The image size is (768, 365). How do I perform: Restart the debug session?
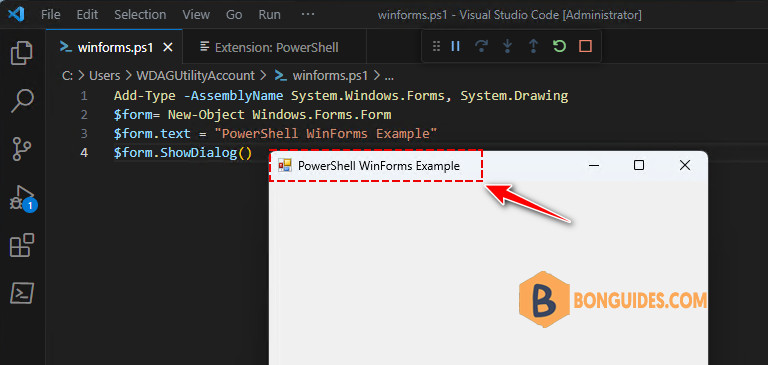[x=559, y=47]
